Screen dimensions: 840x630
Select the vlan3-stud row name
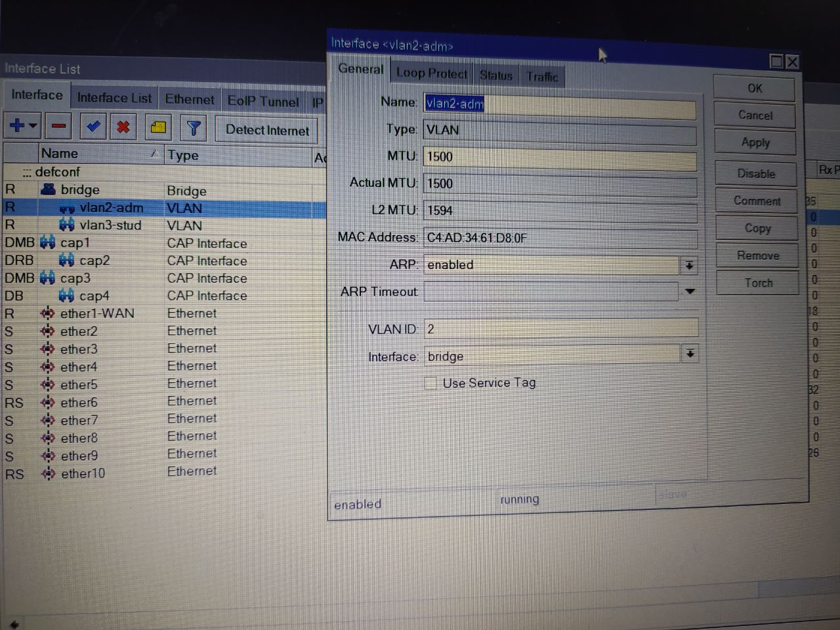tap(110, 225)
